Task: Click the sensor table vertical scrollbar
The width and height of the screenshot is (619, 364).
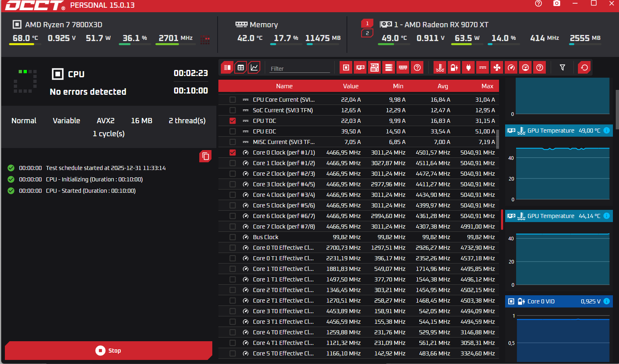Action: click(x=497, y=139)
